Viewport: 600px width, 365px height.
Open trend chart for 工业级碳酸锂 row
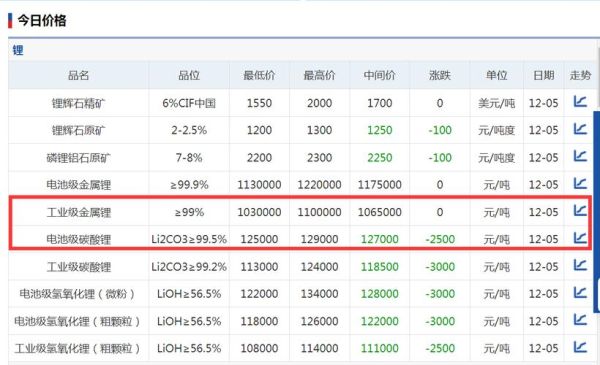(x=580, y=265)
